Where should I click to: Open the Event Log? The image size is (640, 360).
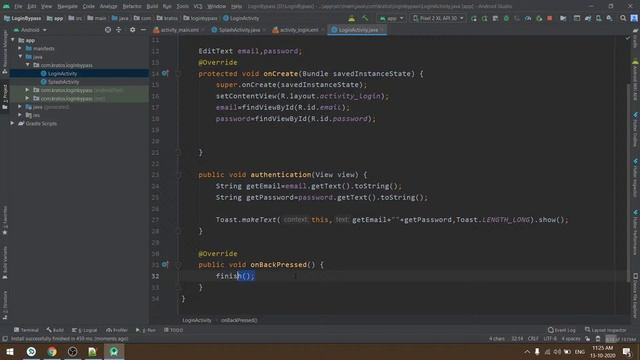click(x=562, y=330)
